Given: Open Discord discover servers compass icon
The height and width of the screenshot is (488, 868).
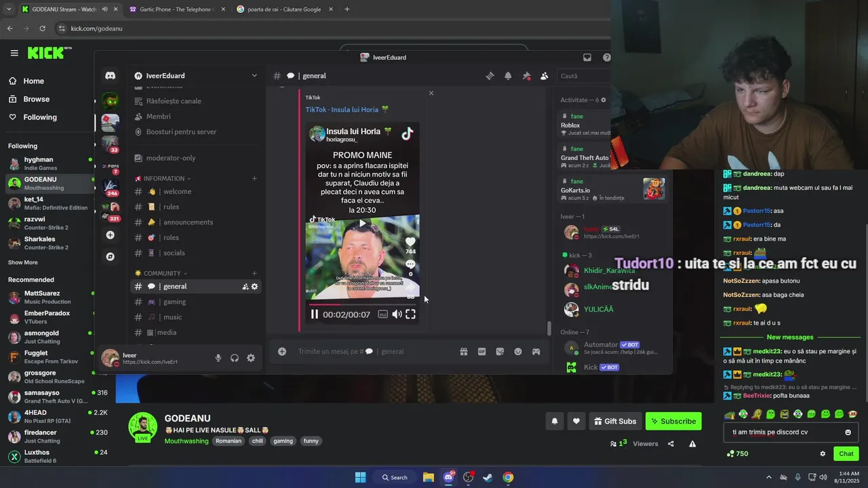Looking at the screenshot, I should (x=110, y=257).
